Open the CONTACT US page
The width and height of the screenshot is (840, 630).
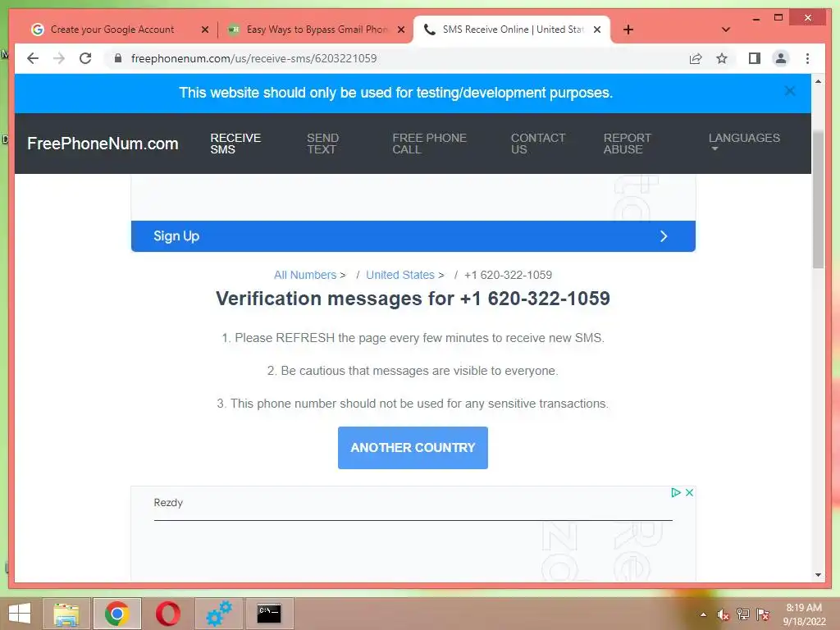pyautogui.click(x=538, y=144)
